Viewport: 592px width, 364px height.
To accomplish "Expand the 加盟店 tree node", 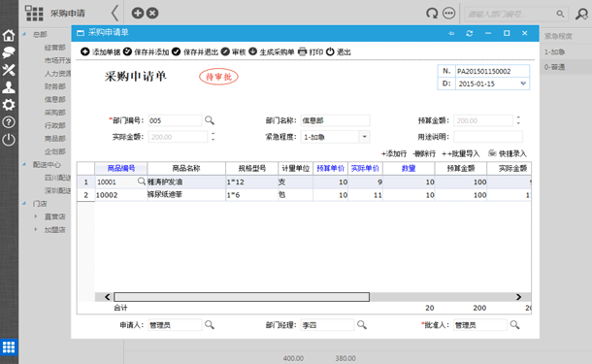I will tap(36, 229).
